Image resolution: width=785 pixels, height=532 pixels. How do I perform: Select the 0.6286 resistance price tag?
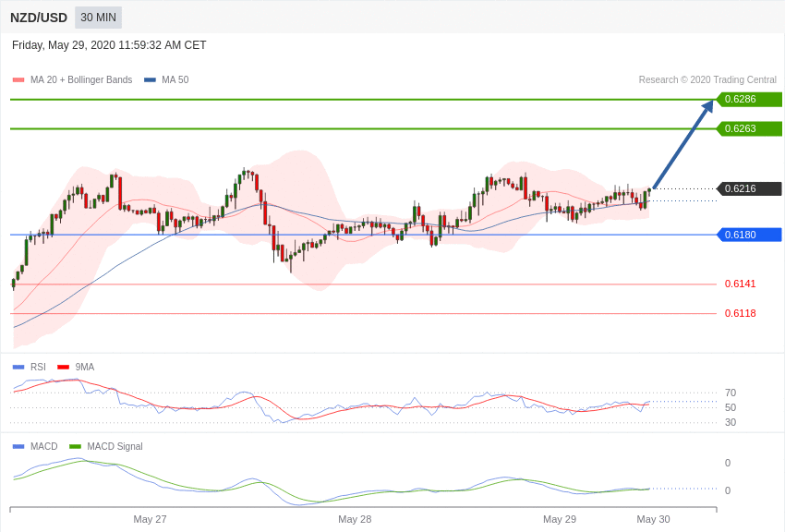pos(749,99)
